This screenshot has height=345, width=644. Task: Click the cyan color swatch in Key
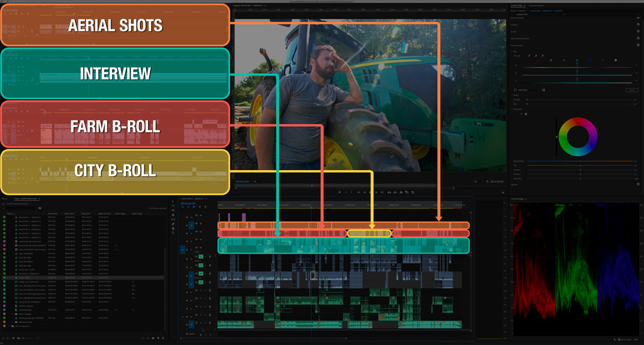coord(577,60)
